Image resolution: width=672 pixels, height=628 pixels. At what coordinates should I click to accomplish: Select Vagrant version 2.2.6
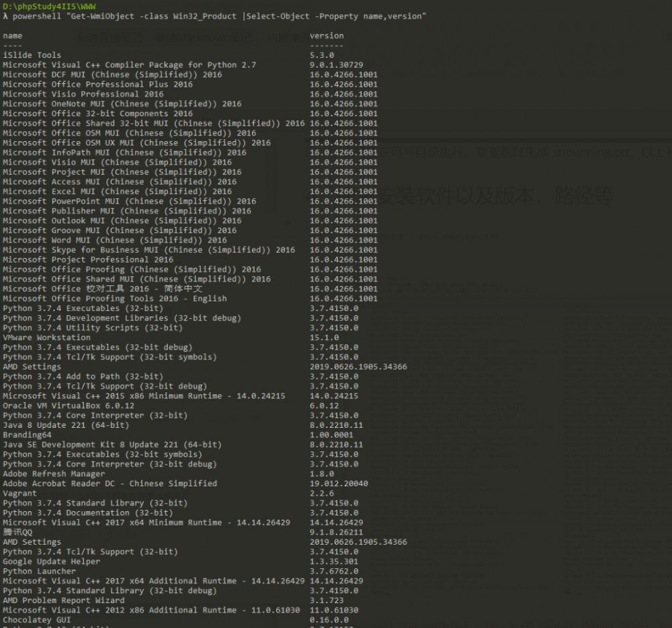click(x=322, y=494)
